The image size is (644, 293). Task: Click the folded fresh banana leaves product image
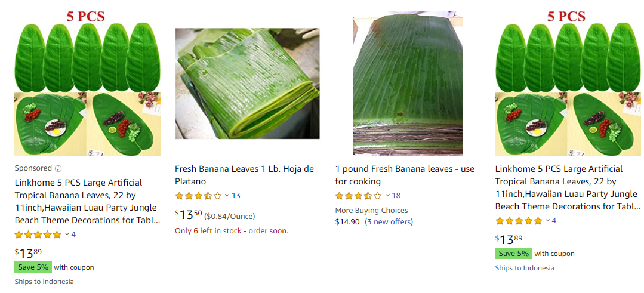tap(247, 84)
